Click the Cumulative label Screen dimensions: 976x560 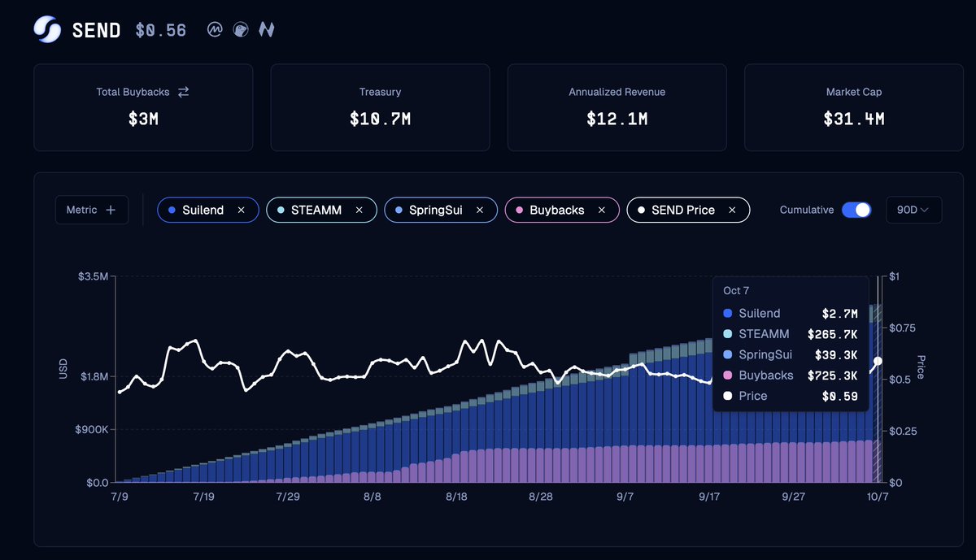click(x=807, y=210)
